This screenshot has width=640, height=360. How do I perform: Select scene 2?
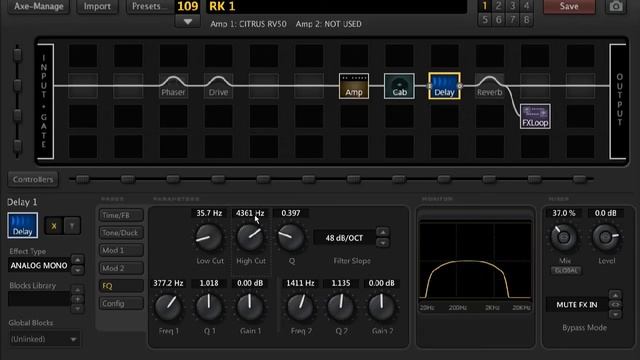(x=498, y=6)
